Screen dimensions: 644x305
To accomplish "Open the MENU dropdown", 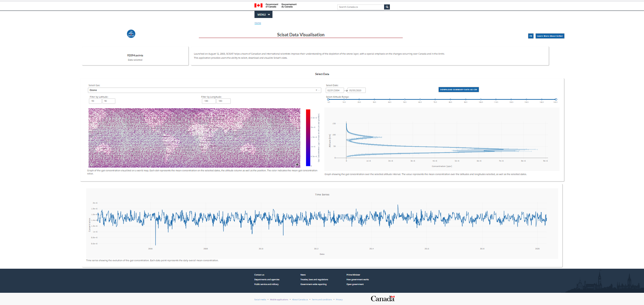I will [x=263, y=15].
